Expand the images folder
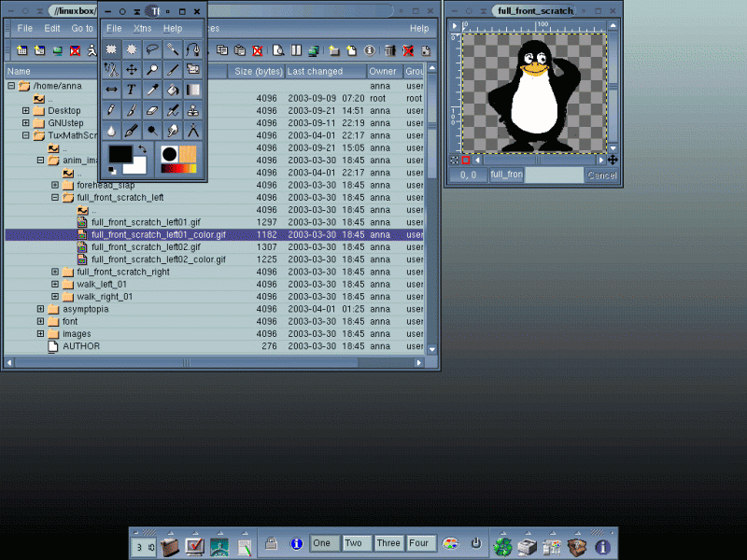 click(x=40, y=333)
